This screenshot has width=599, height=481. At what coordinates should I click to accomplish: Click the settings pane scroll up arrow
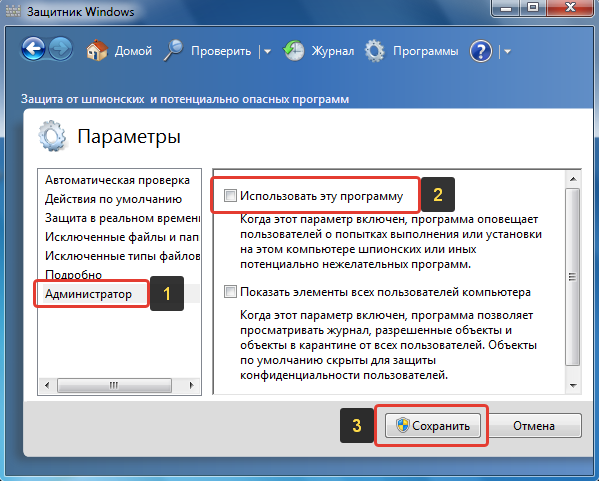(x=573, y=178)
